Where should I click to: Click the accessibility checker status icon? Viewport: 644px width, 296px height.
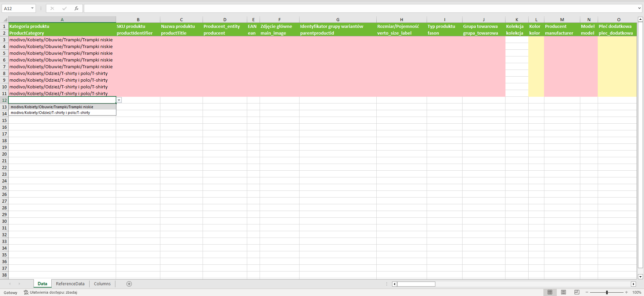[x=26, y=292]
